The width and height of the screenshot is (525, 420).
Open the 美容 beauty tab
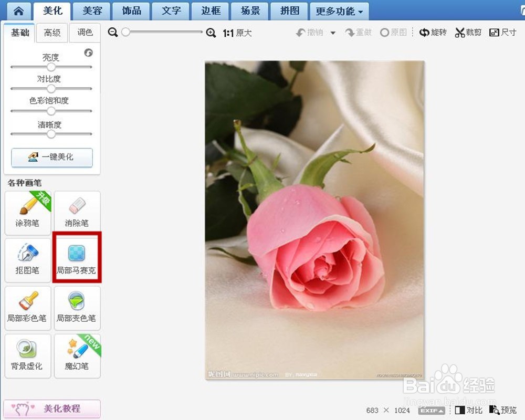(91, 10)
